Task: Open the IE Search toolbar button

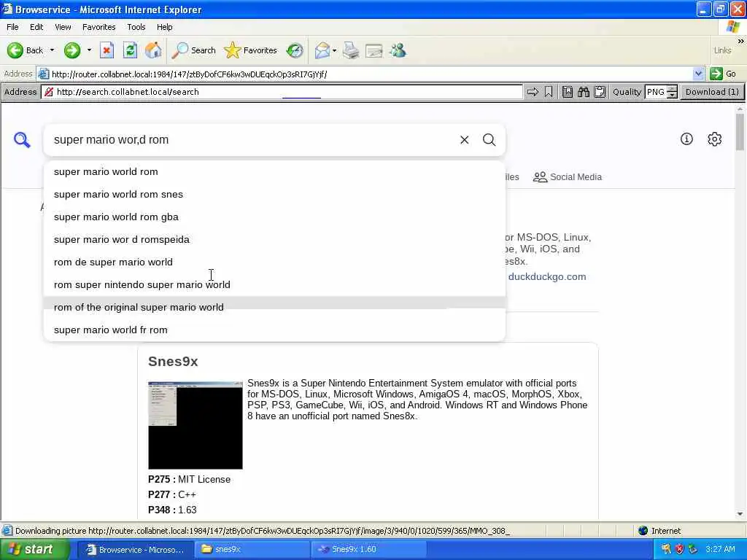Action: [x=193, y=50]
